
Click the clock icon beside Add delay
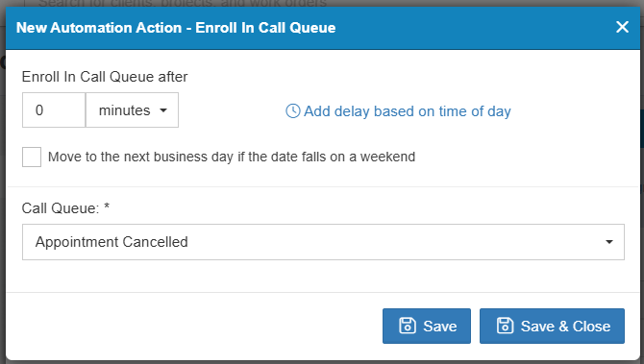[x=293, y=110]
